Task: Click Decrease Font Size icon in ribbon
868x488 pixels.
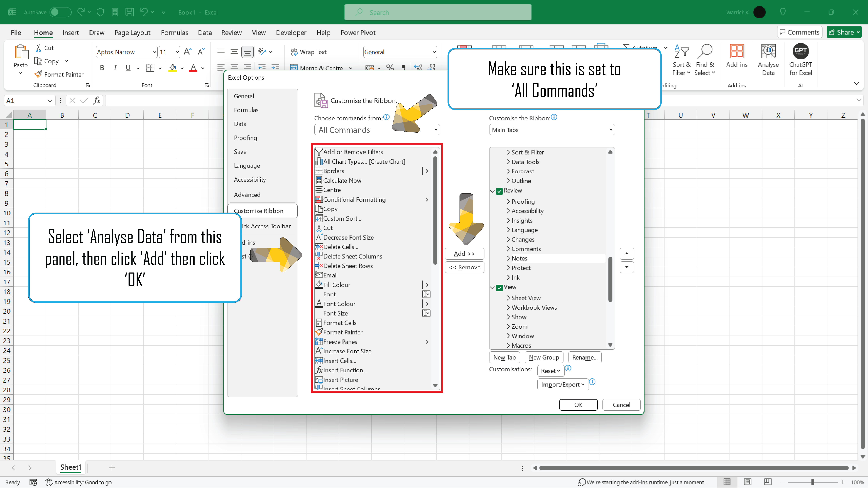Action: (201, 51)
